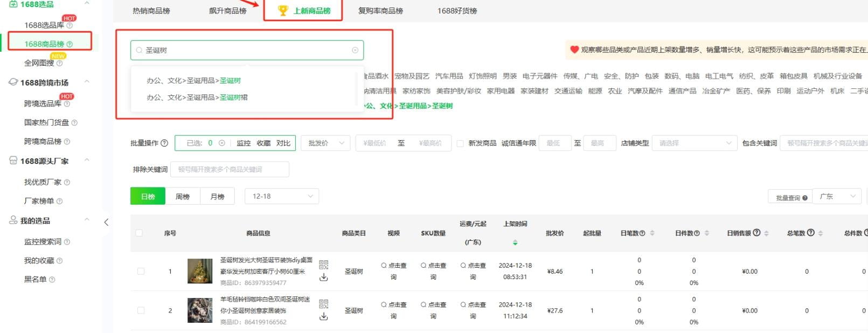Tick the 新发商品 checkbox
This screenshot has height=333, width=868.
pos(460,143)
